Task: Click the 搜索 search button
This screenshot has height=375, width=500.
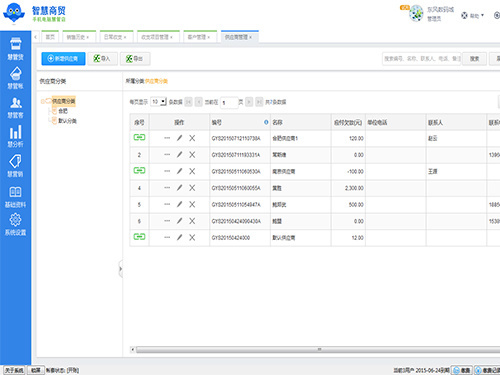Action: pos(474,59)
